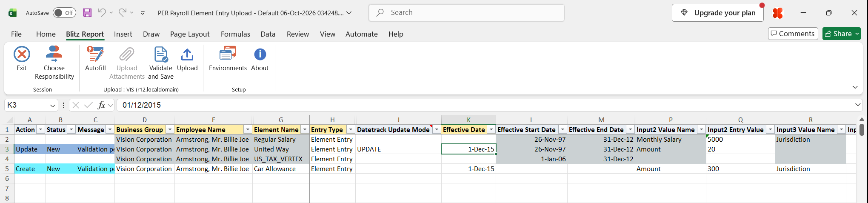Click the Exit icon in Session group
Screen dimensions: 868x203
click(x=22, y=54)
